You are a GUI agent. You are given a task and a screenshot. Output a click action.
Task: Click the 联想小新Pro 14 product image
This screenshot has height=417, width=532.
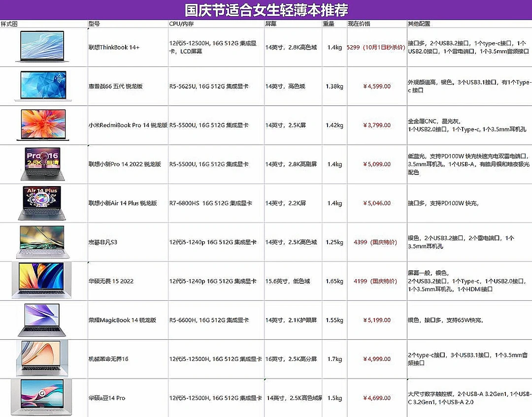coord(43,164)
